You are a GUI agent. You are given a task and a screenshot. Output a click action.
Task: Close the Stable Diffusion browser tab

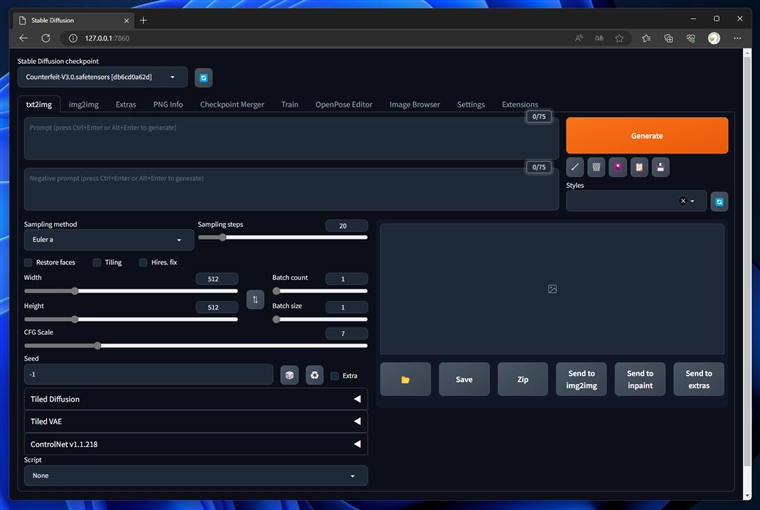[x=127, y=20]
